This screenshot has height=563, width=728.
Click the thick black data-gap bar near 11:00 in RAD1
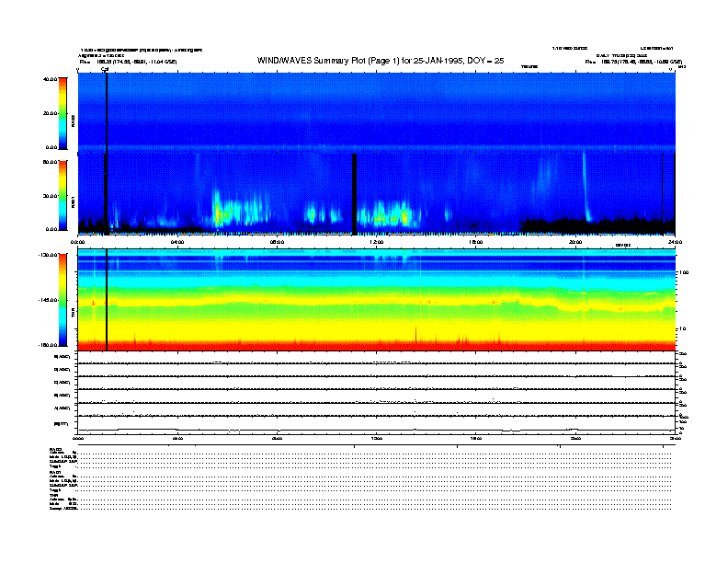pyautogui.click(x=354, y=194)
